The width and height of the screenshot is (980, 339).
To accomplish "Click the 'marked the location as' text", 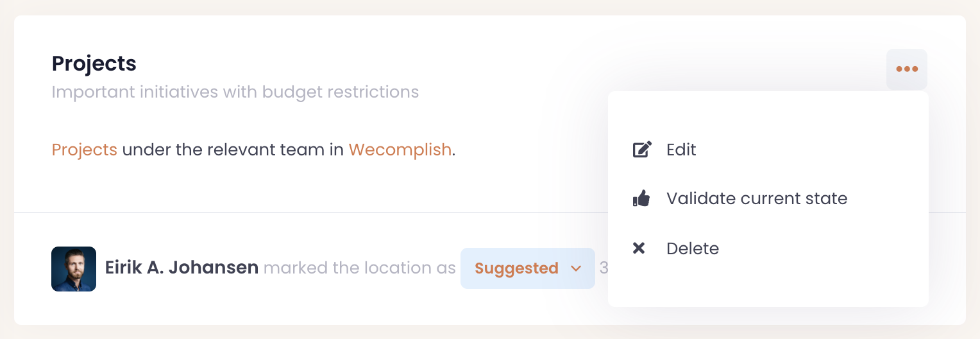I will tap(359, 268).
